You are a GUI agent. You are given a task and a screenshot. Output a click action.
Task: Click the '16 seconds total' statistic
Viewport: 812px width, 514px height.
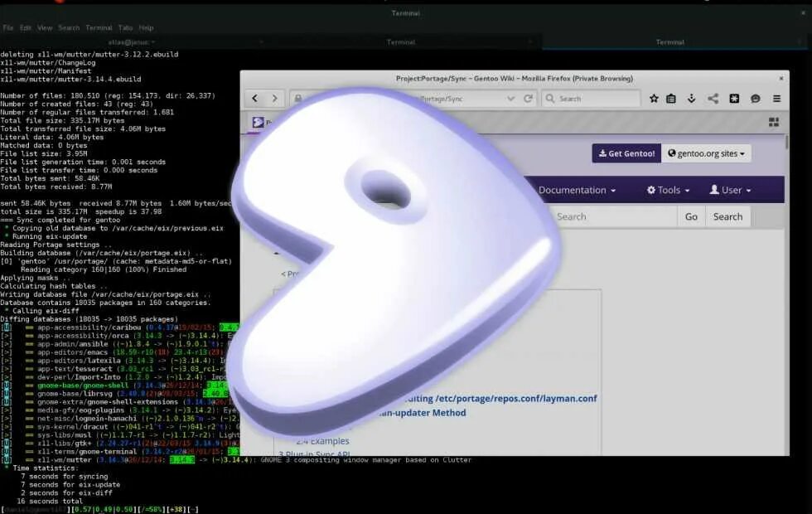coord(50,502)
